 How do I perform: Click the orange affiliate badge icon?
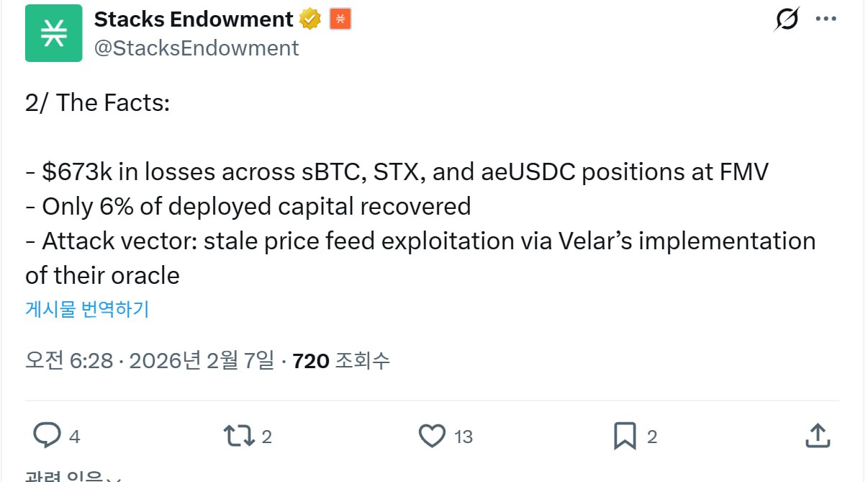click(340, 19)
